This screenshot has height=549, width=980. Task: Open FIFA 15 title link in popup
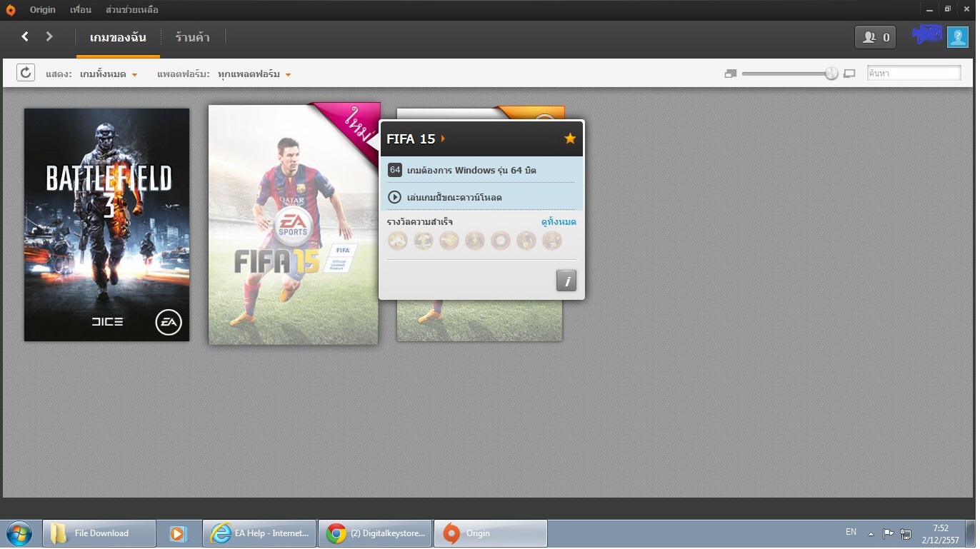point(416,138)
